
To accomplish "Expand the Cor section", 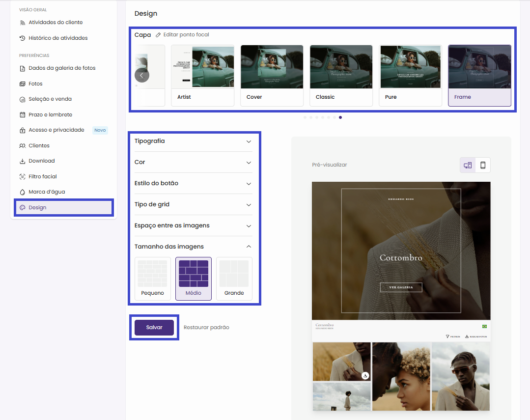I will tap(193, 162).
